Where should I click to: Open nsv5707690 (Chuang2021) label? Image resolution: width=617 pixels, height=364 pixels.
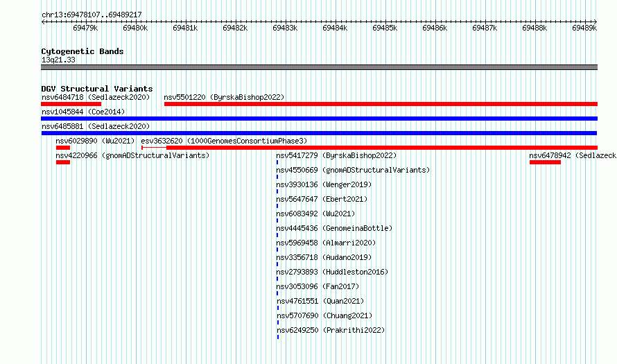pyautogui.click(x=324, y=315)
